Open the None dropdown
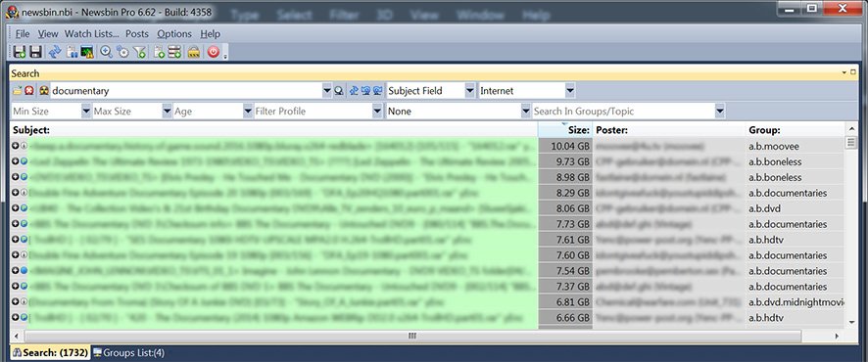The height and width of the screenshot is (362, 868). (x=526, y=112)
